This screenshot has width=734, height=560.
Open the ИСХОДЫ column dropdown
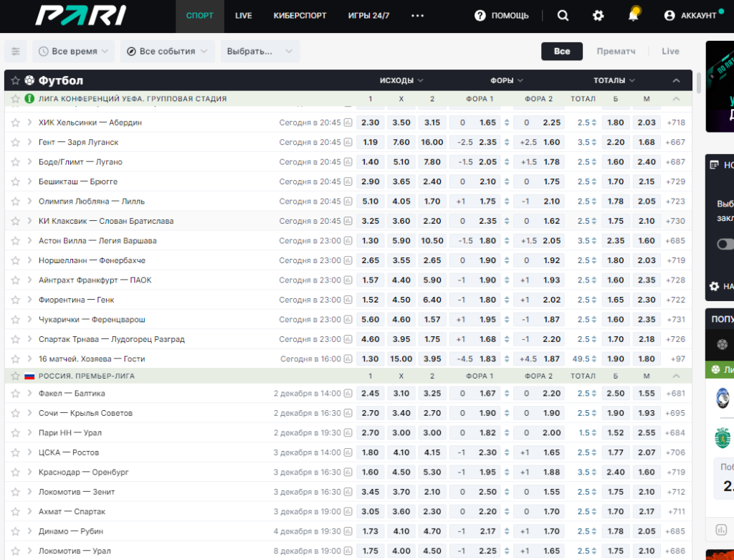(401, 80)
